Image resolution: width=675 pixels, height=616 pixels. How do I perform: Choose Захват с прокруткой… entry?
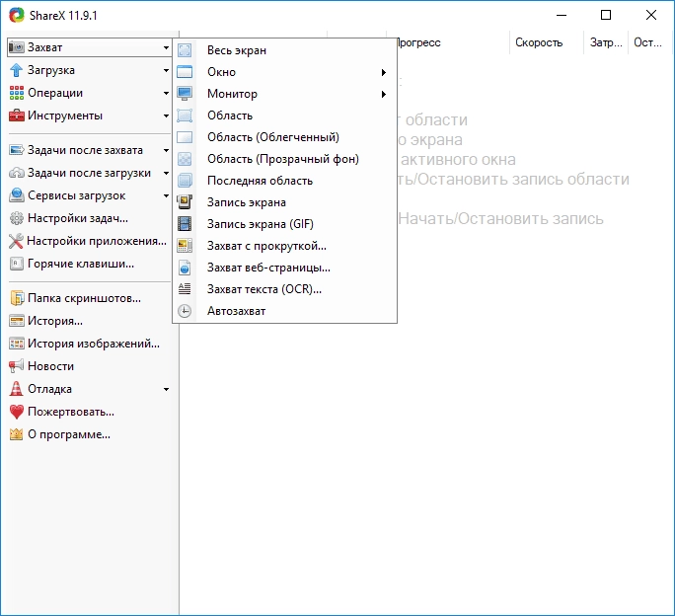284,246
